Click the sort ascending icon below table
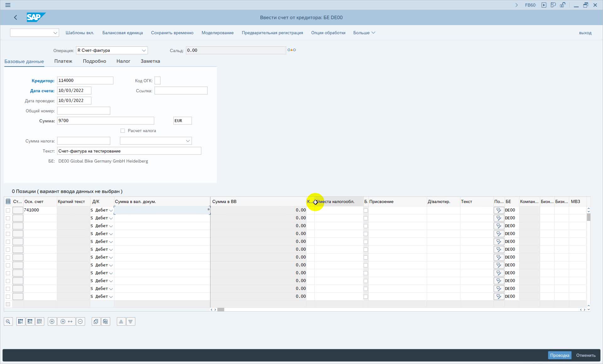 (x=121, y=322)
